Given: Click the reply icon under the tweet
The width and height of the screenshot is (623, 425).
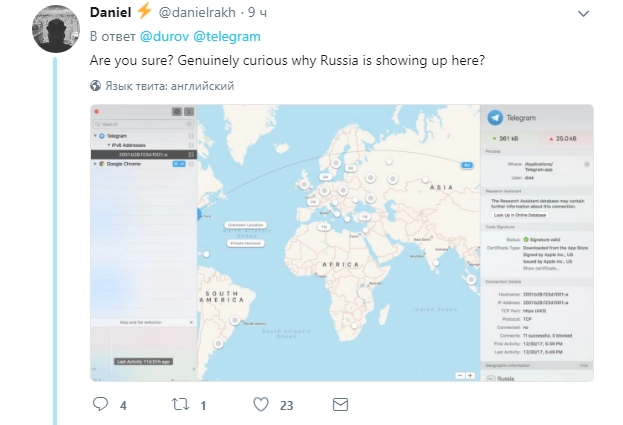Looking at the screenshot, I should (100, 405).
